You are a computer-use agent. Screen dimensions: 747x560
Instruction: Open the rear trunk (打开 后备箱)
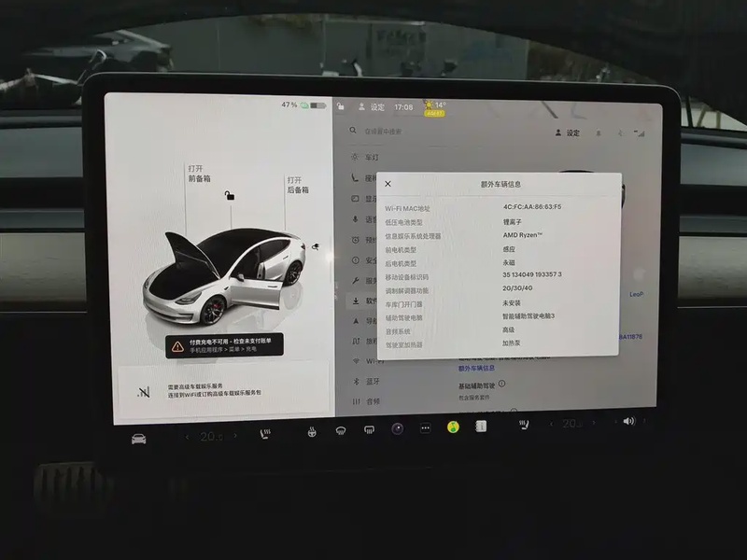pos(297,185)
